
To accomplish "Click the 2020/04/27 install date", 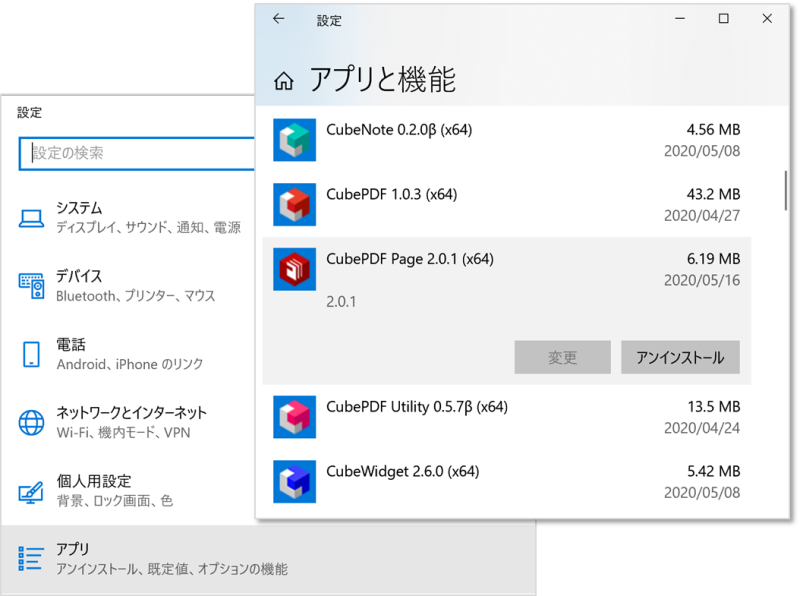I will 702,216.
